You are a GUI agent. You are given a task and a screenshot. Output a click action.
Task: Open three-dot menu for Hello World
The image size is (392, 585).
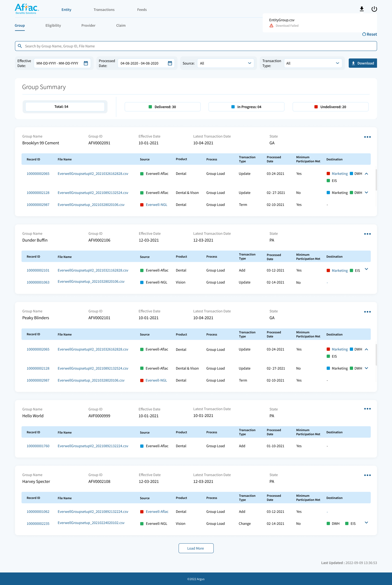(x=367, y=409)
